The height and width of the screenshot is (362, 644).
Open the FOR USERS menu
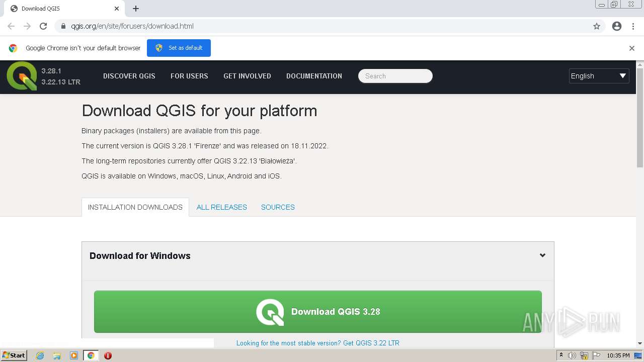(x=189, y=76)
